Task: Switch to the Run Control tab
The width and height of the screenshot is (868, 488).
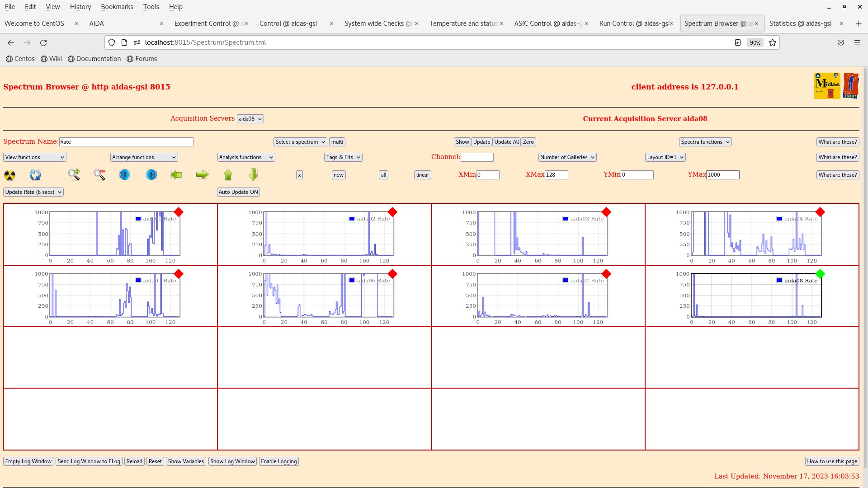Action: click(634, 23)
